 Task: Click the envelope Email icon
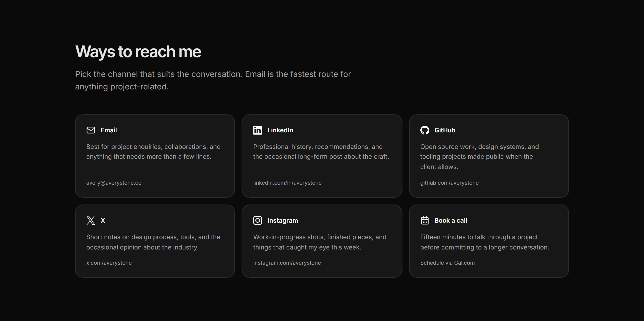click(x=91, y=130)
